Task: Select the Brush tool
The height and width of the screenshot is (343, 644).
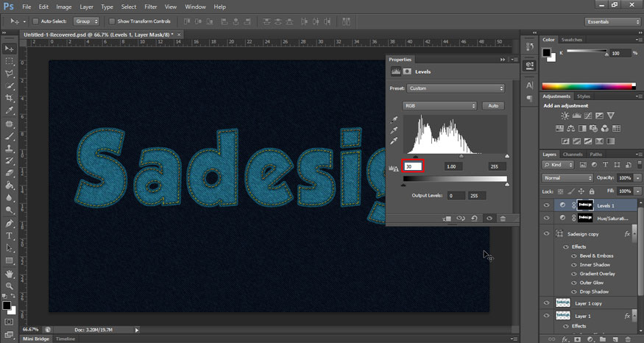Action: tap(9, 136)
